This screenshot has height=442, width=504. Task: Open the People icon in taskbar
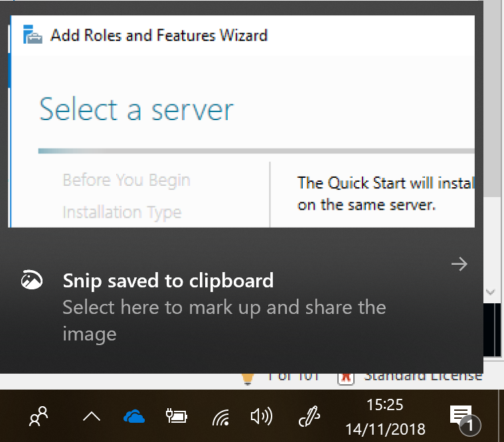(39, 417)
